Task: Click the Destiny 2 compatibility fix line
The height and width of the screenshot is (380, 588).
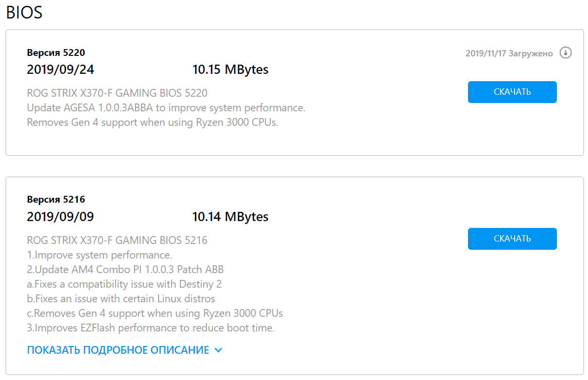Action: 124,284
